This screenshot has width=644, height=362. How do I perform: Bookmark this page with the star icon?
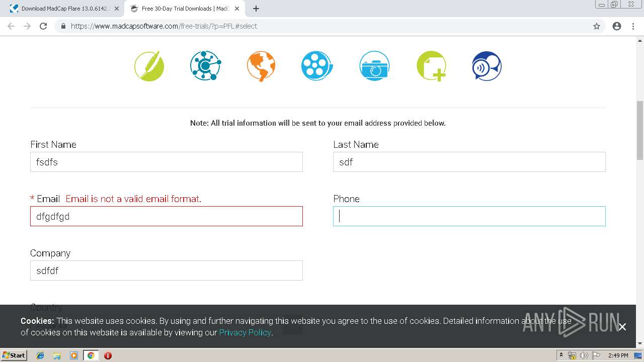(597, 26)
